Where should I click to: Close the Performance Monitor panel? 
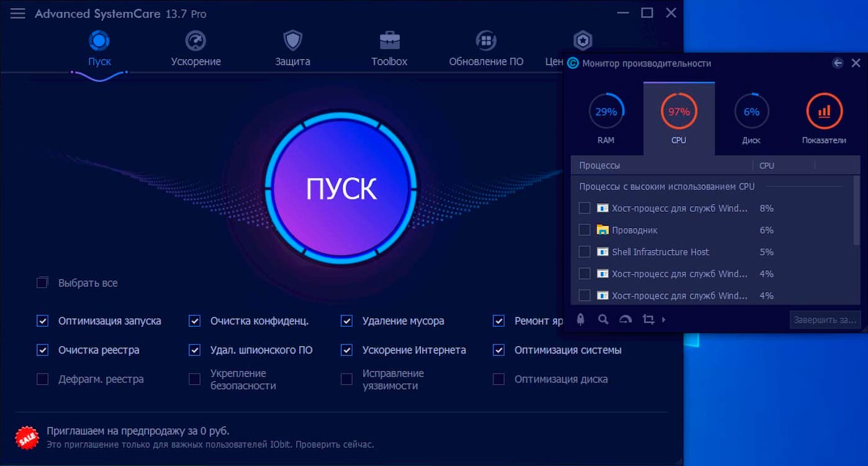pos(856,63)
